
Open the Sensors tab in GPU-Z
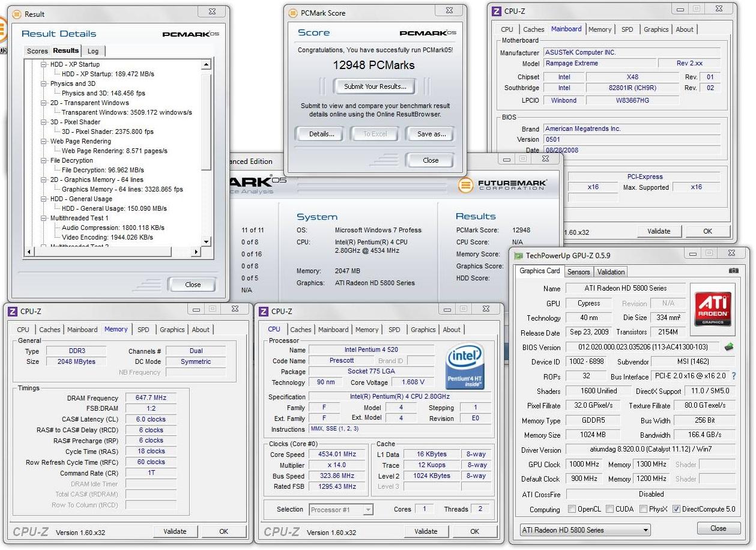[579, 272]
